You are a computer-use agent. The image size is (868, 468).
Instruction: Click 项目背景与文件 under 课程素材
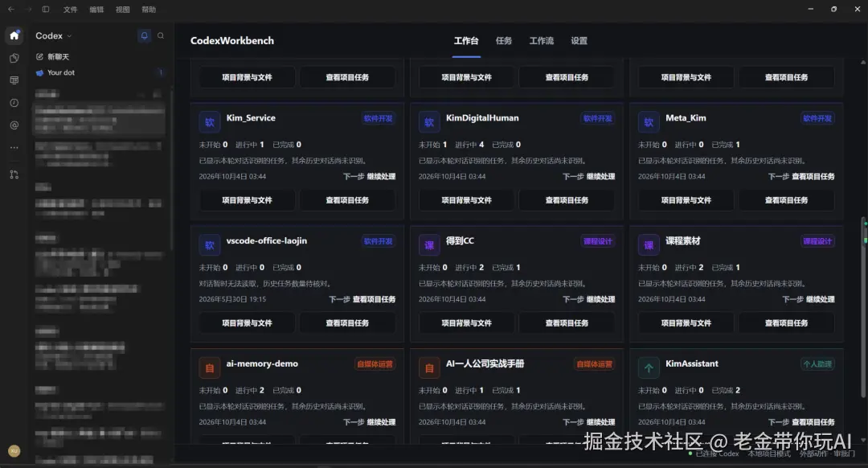tap(686, 323)
